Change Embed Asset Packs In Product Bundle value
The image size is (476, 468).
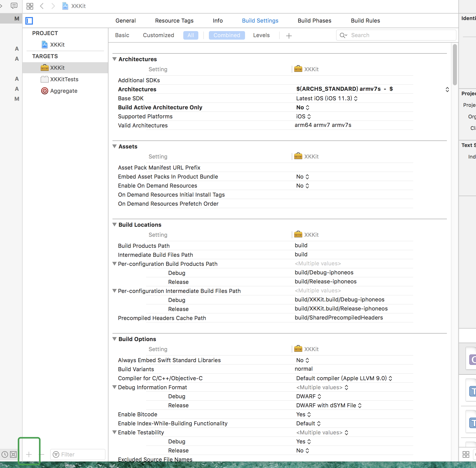tap(302, 177)
